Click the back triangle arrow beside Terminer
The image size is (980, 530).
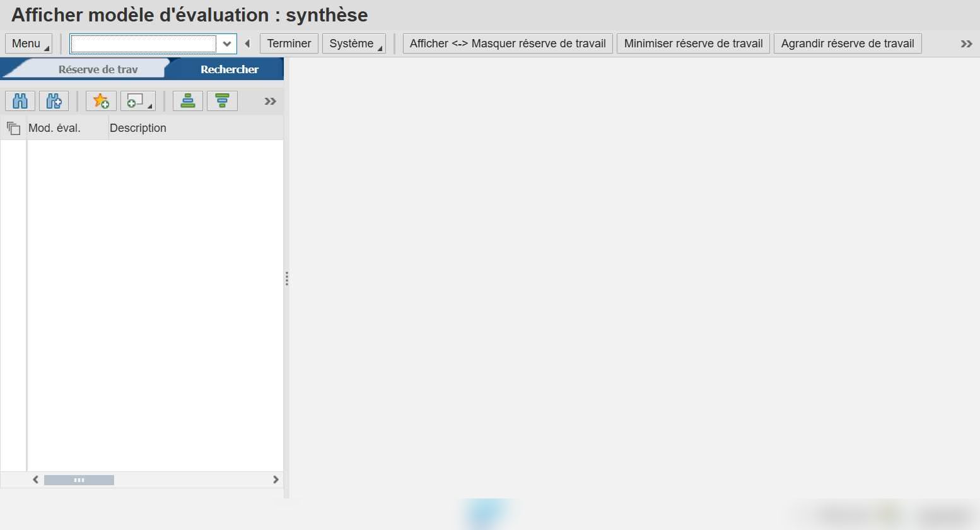point(247,44)
